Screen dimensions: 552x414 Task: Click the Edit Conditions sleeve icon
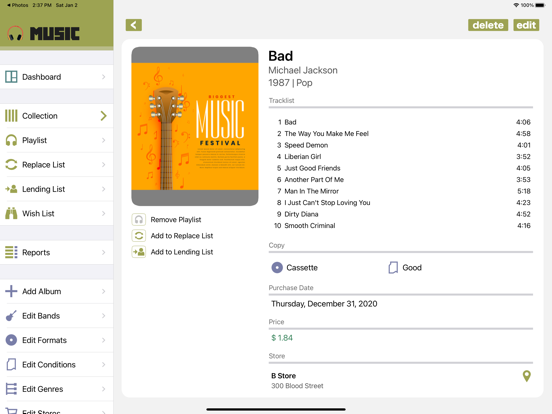11,364
